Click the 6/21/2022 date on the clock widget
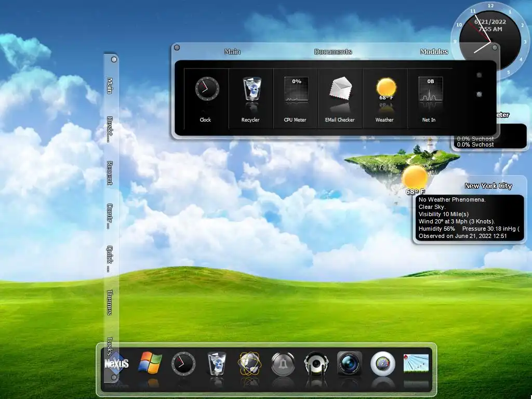The image size is (532, 399). [490, 22]
